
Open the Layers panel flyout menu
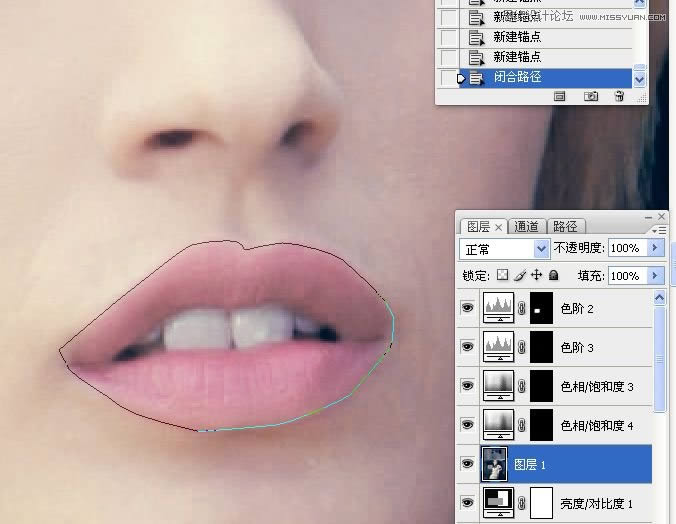coord(662,229)
